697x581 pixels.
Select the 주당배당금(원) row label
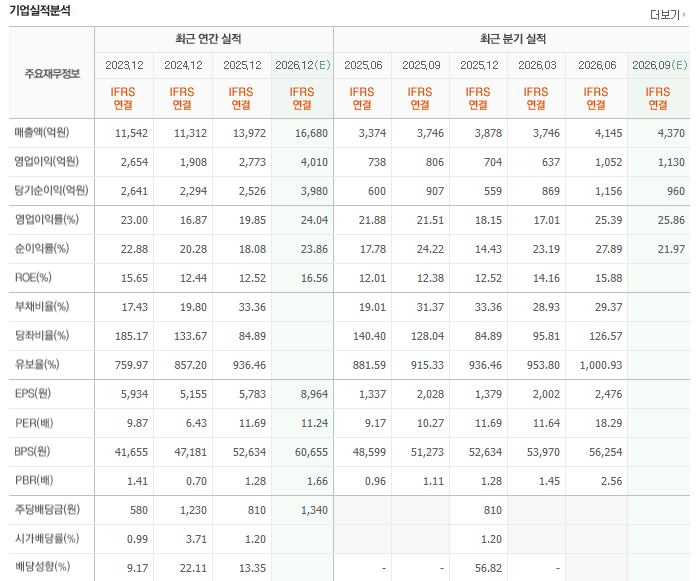pyautogui.click(x=47, y=509)
